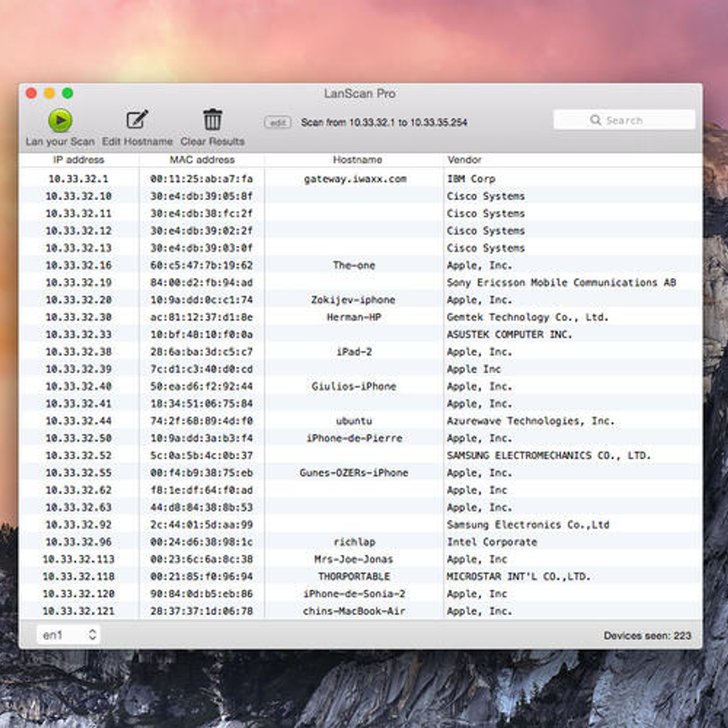Viewport: 728px width, 728px height.
Task: Select hostname THORPORTABLE
Action: (354, 577)
